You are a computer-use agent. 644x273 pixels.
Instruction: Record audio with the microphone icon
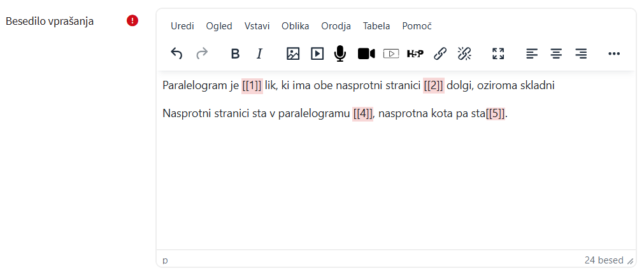pyautogui.click(x=340, y=54)
